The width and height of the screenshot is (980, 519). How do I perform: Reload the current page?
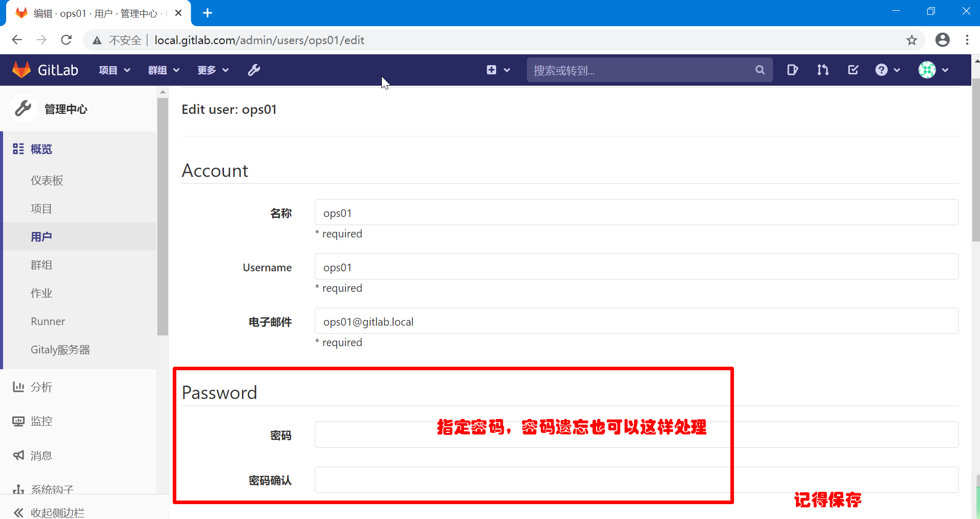click(x=66, y=40)
